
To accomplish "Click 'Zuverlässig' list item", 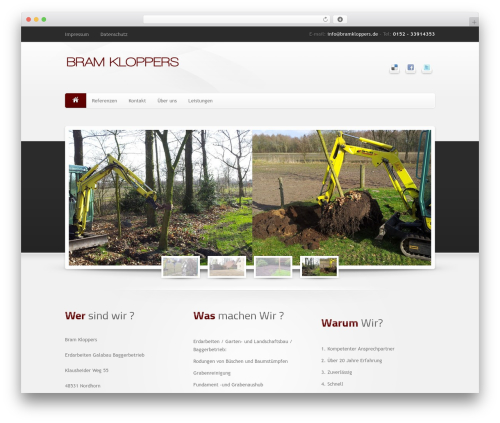I will (x=339, y=372).
